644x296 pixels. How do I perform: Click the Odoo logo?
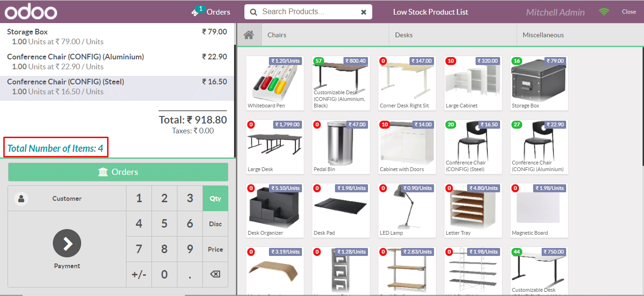point(31,12)
